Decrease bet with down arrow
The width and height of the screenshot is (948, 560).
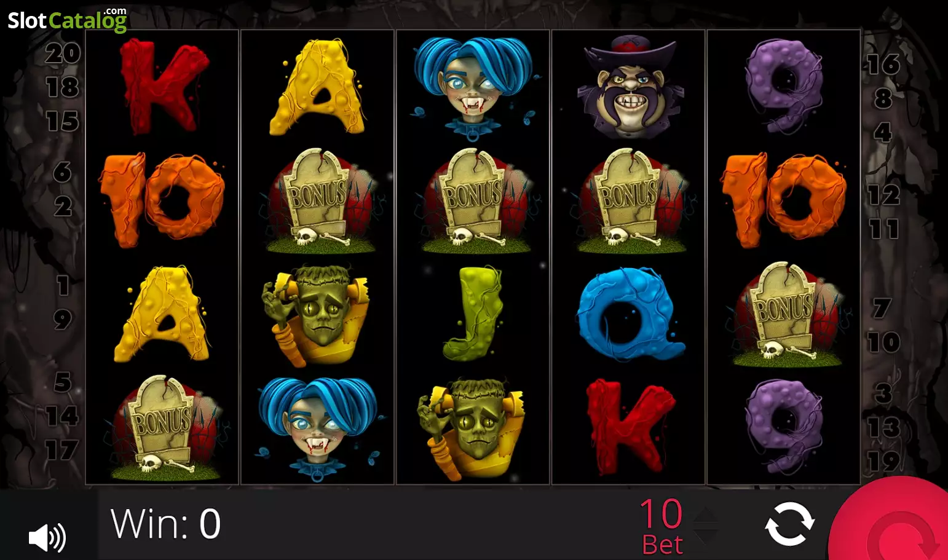click(706, 535)
